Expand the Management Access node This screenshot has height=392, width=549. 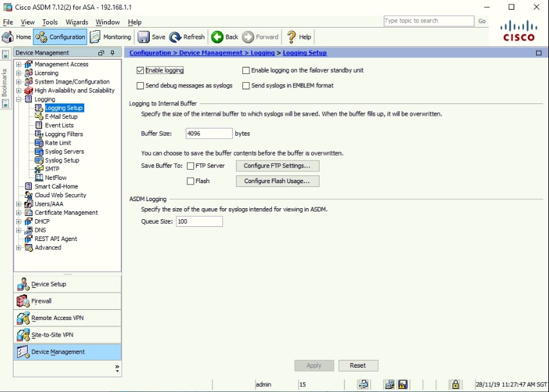tap(19, 64)
